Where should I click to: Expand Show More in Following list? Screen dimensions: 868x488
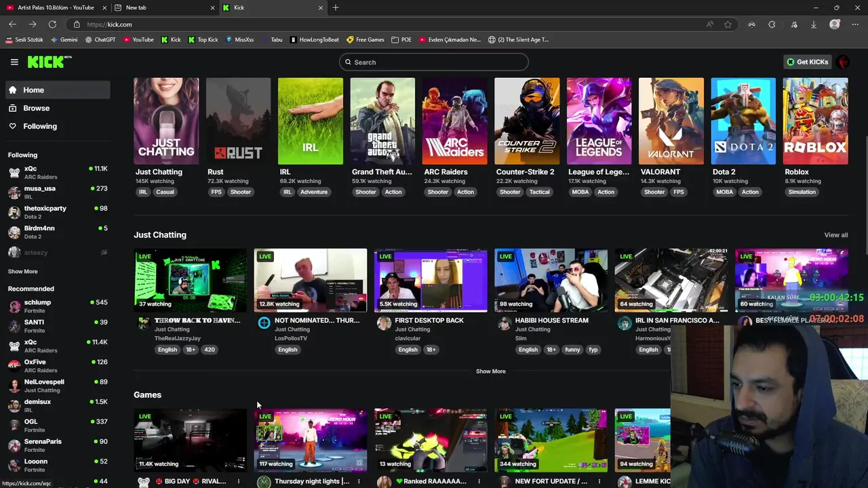click(22, 271)
